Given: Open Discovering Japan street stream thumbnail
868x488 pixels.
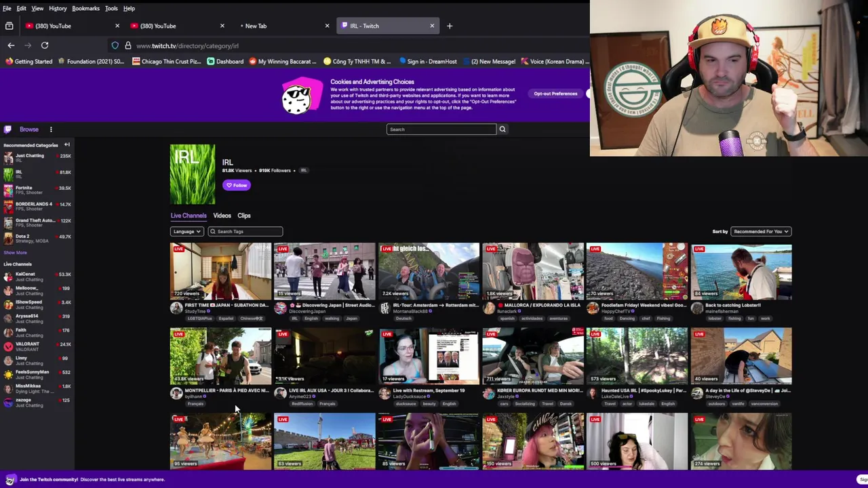Looking at the screenshot, I should tap(325, 271).
